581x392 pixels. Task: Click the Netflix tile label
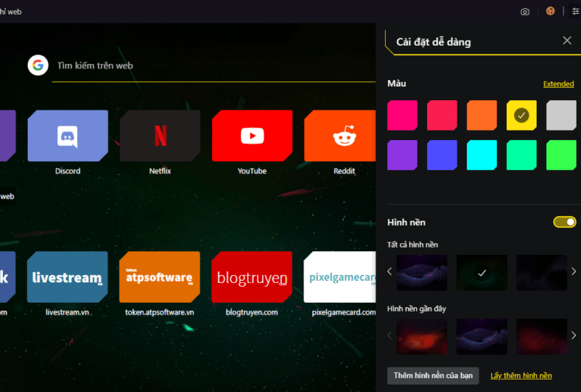point(160,171)
